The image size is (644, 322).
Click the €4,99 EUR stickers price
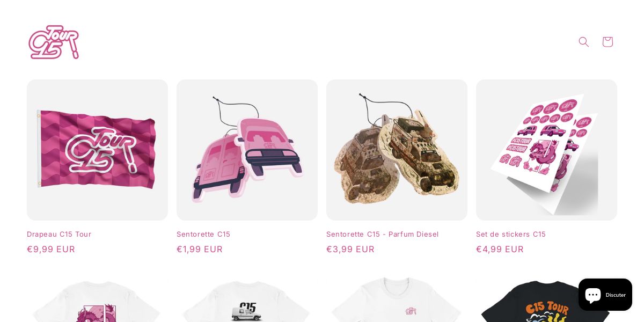(500, 249)
